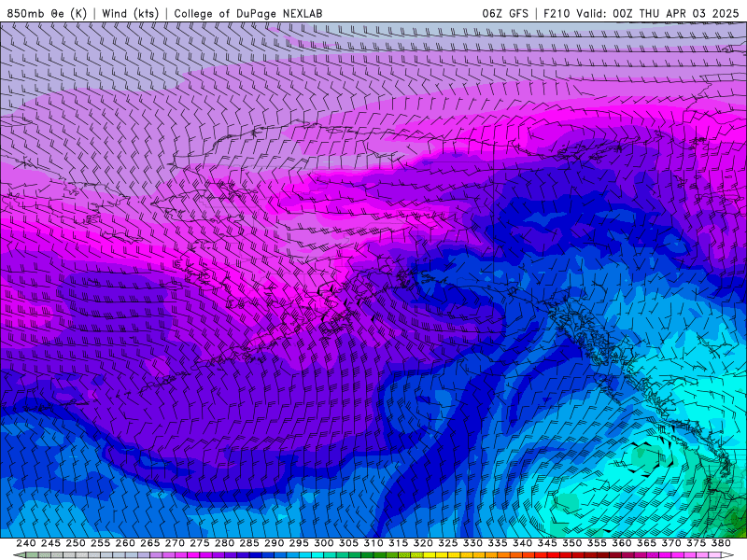Click the 265 value on the legend
This screenshot has width=747, height=560.
pos(149,543)
